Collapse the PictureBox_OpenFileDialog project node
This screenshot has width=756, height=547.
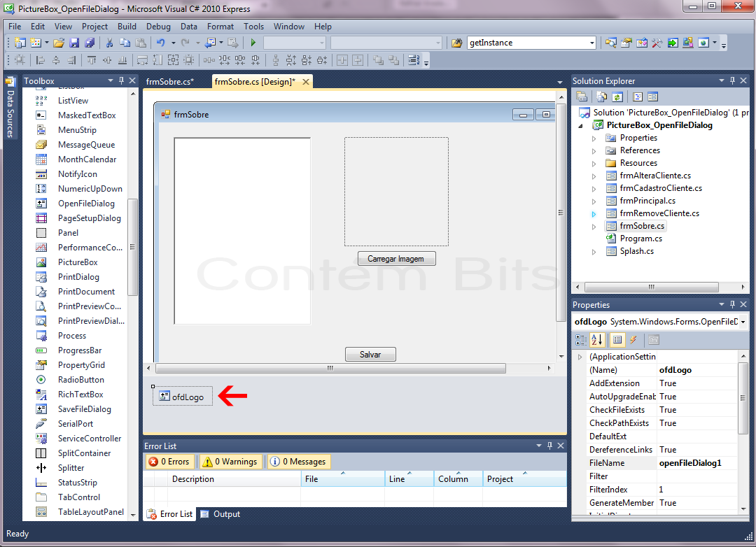point(581,126)
